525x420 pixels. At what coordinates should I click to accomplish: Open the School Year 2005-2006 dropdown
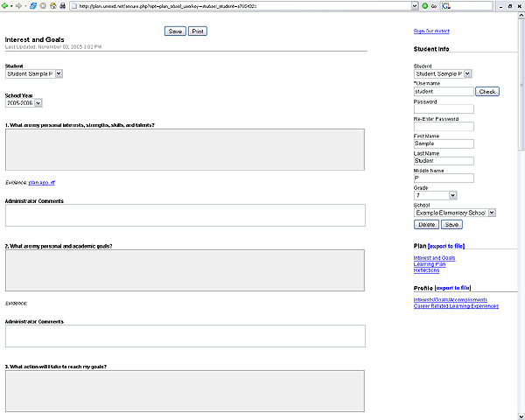[x=38, y=103]
